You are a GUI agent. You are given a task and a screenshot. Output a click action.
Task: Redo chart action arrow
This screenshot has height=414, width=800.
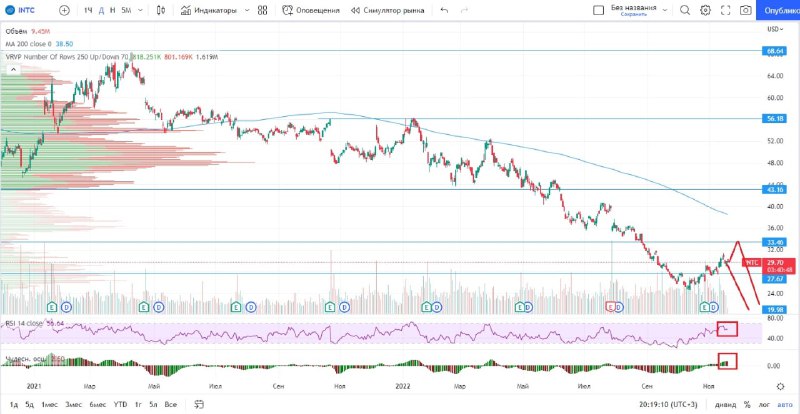pyautogui.click(x=464, y=10)
